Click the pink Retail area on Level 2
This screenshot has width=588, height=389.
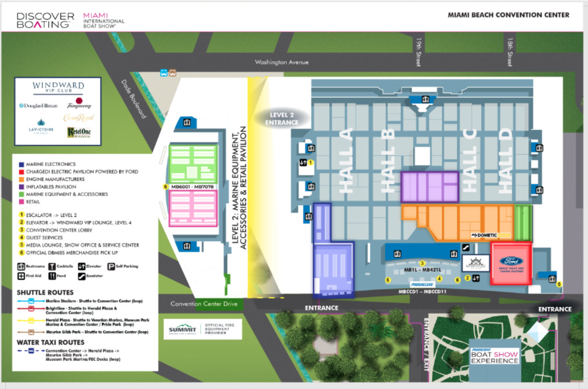click(193, 208)
